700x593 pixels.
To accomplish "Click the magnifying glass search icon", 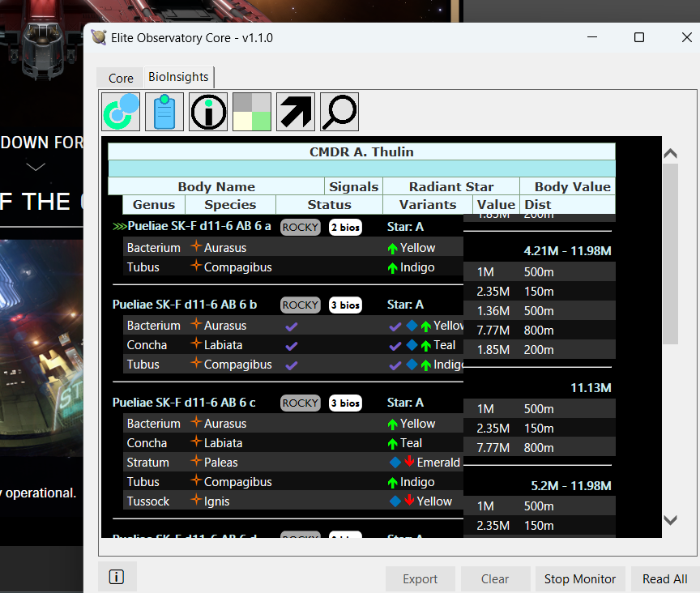I will (x=339, y=112).
